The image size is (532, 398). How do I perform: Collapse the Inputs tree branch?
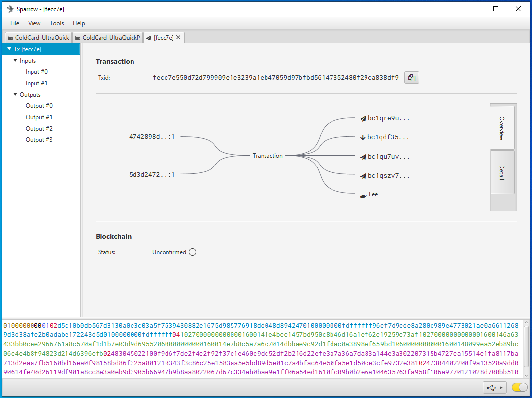[x=15, y=61]
